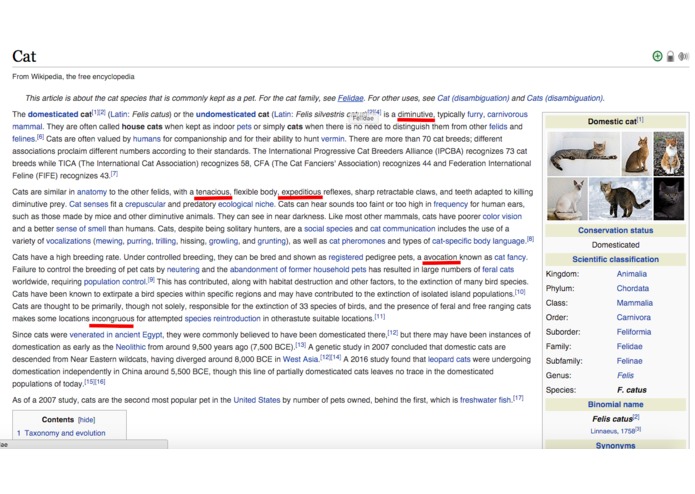Screen dimensions: 695x494
Task: Open the black cat photo
Action: tap(669, 199)
